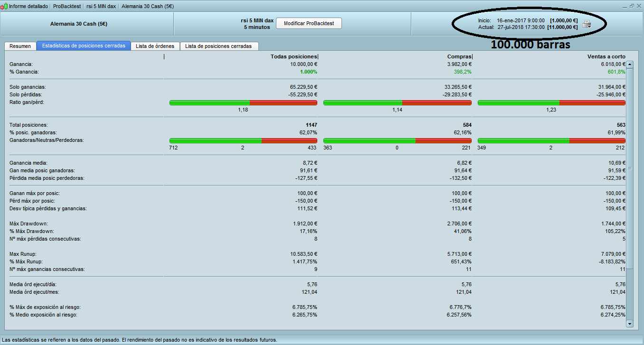Select the Máx Drawdown value 1.912,00 €
The image size is (644, 345).
click(x=304, y=224)
